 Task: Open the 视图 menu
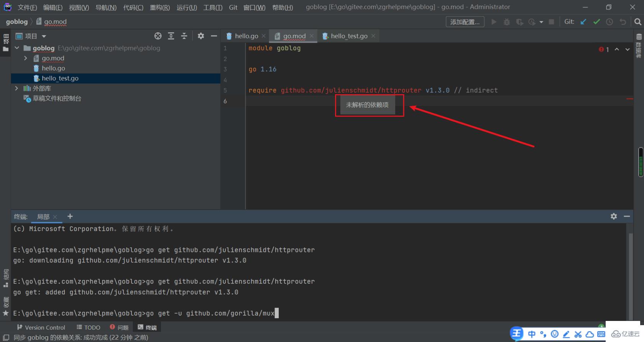[x=79, y=7]
